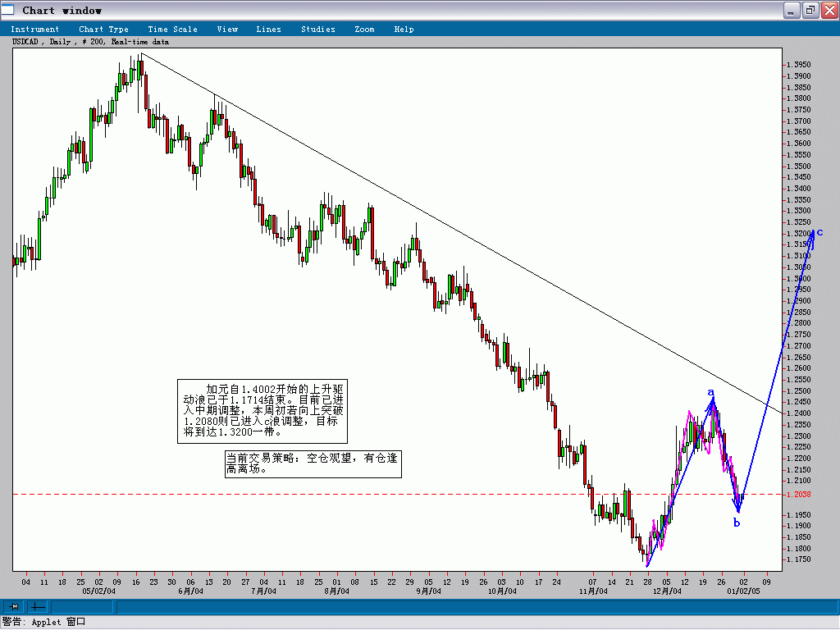Click the short empty status field beside the crosshair icon
840x630 pixels.
[81, 606]
